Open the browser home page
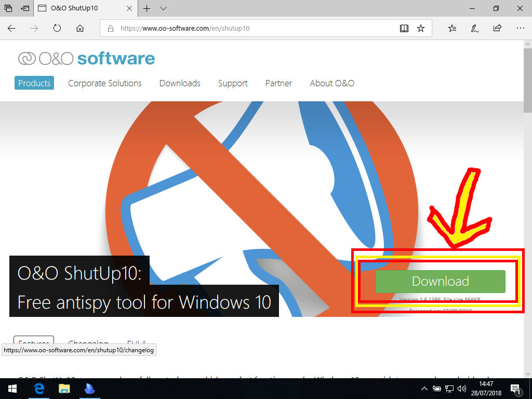 pyautogui.click(x=79, y=28)
